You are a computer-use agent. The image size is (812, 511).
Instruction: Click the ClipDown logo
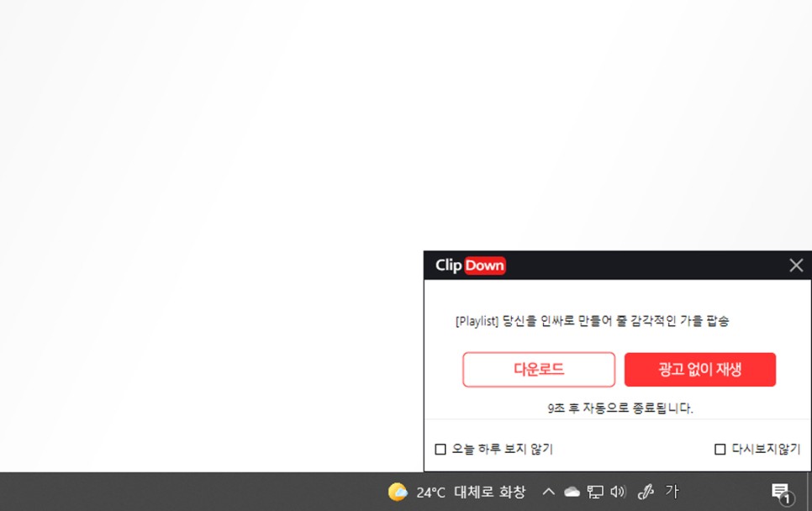(470, 265)
